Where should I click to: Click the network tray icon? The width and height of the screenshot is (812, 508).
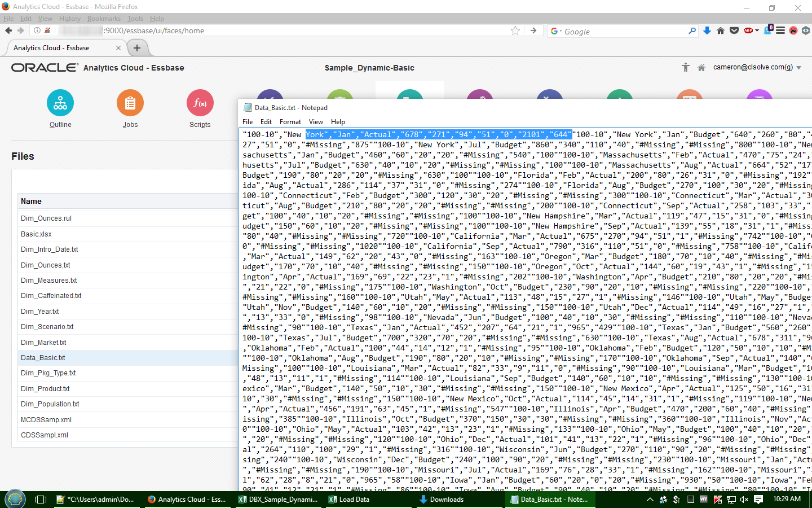click(x=731, y=500)
